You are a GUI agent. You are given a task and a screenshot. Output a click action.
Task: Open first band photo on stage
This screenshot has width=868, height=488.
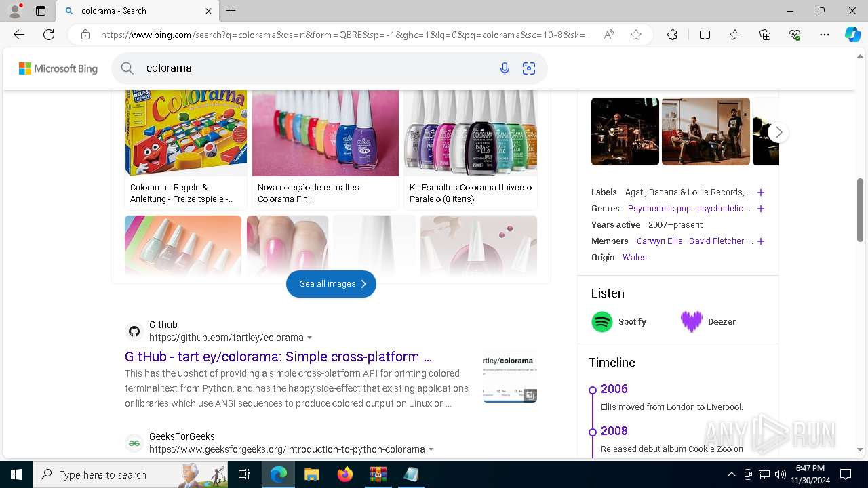pos(625,131)
